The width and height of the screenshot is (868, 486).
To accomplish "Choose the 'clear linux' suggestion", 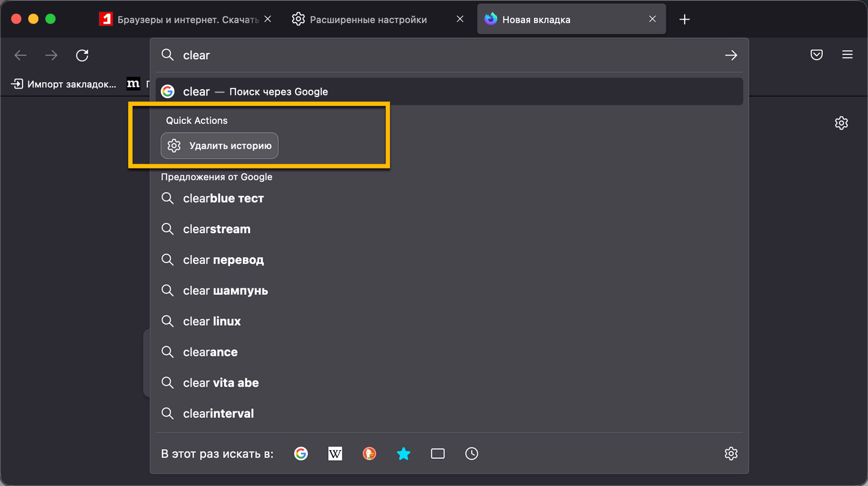I will point(212,321).
